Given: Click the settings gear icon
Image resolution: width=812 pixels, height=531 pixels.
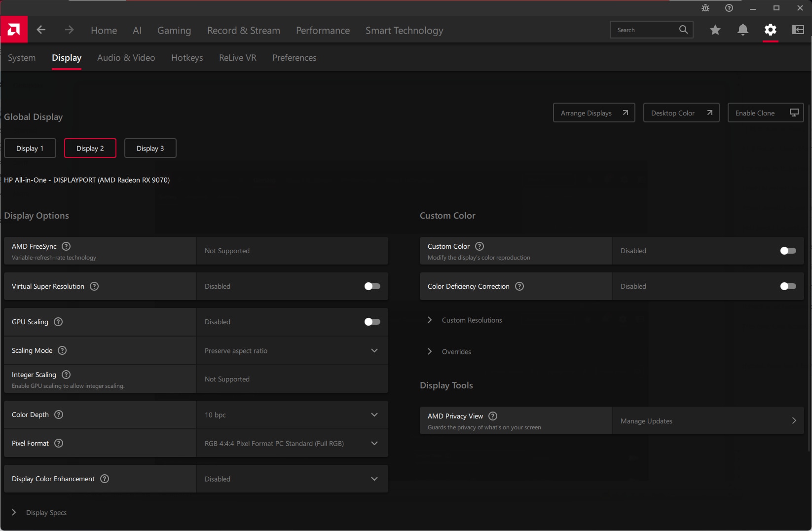Looking at the screenshot, I should pos(770,30).
